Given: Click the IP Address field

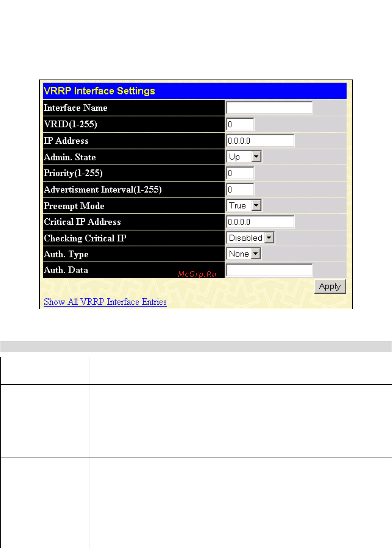Looking at the screenshot, I should click(260, 141).
